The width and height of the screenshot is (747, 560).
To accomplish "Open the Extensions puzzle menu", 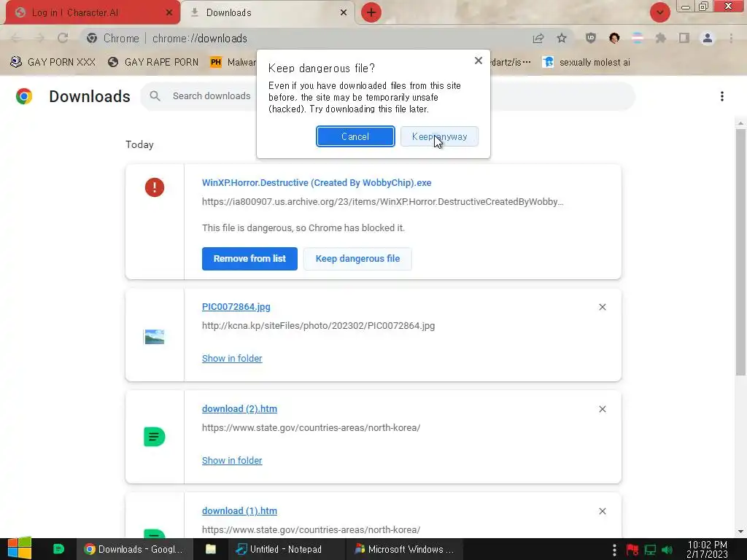I will pyautogui.click(x=661, y=38).
